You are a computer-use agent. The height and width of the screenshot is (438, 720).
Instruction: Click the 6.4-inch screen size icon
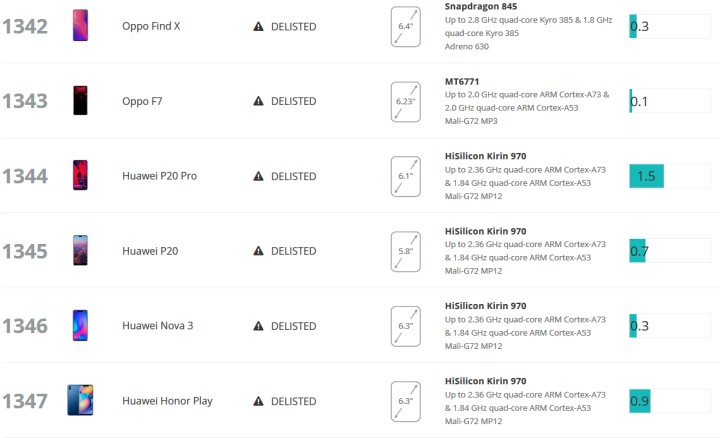pos(405,26)
